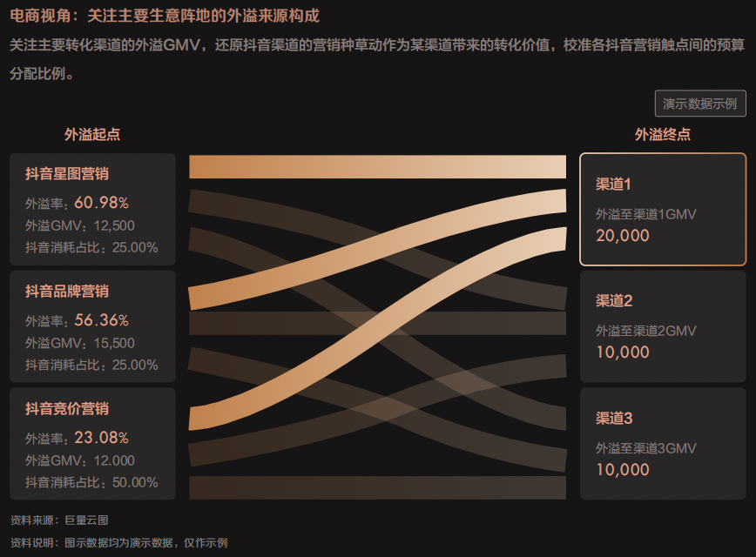
Task: Open the 渠道2 destination card
Action: click(x=663, y=326)
